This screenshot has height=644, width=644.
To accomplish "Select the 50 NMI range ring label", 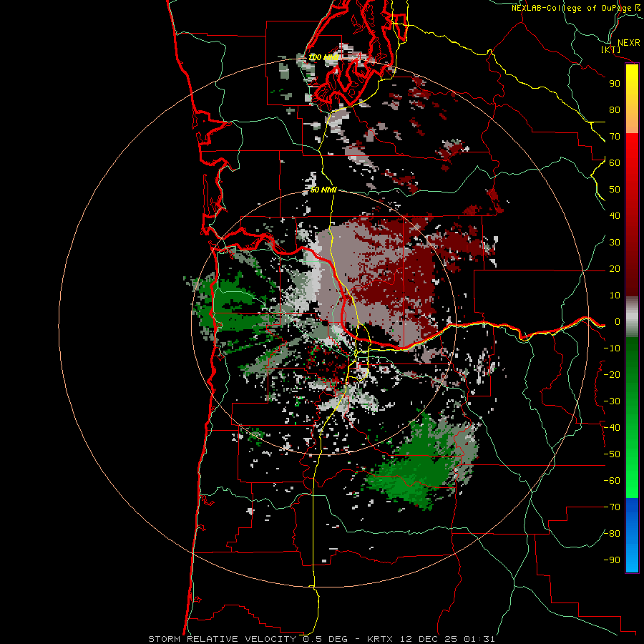I will [323, 190].
